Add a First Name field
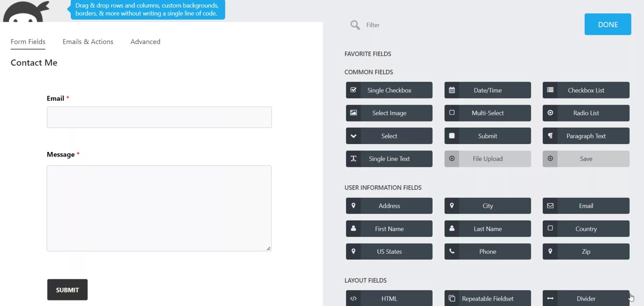The height and width of the screenshot is (306, 644). [x=389, y=229]
